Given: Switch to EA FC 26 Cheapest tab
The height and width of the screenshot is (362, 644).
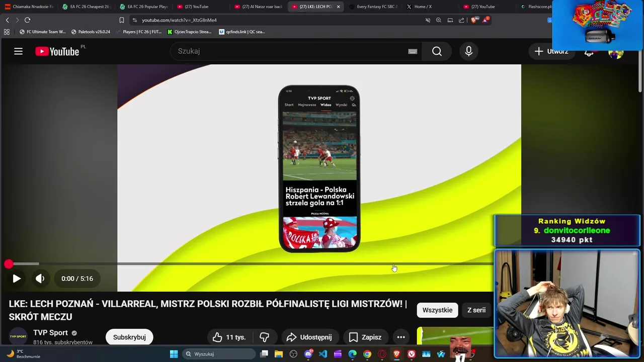Looking at the screenshot, I should [86, 7].
